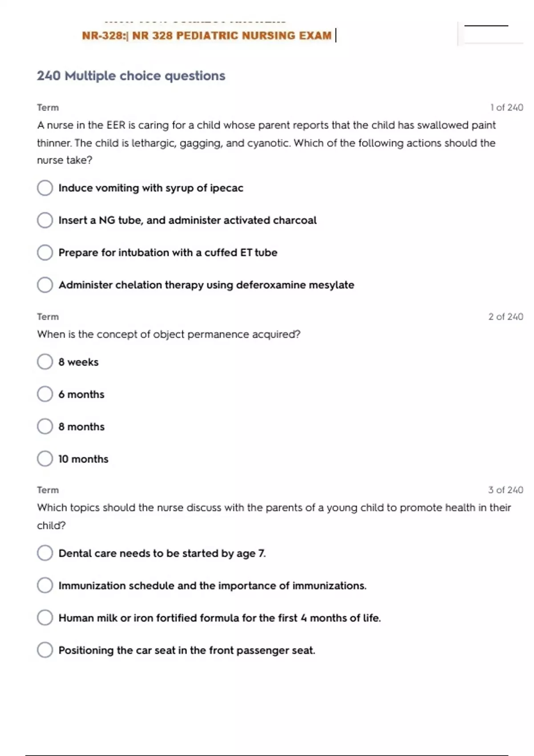Click the '1 of 240' question counter
This screenshot has width=534, height=756.
coord(506,108)
